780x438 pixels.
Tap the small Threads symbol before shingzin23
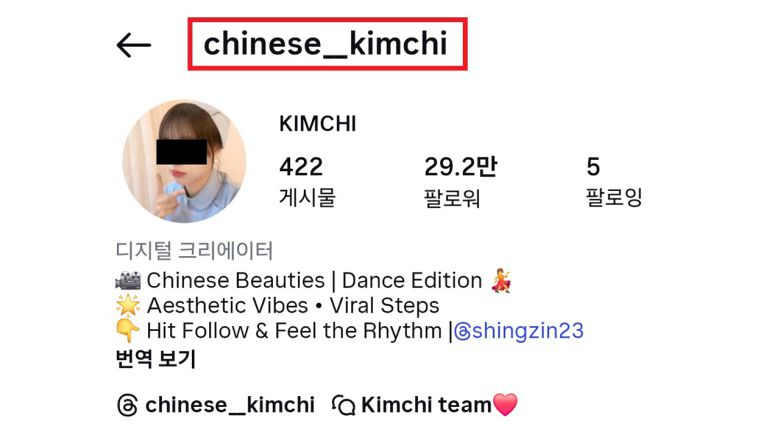coord(462,331)
